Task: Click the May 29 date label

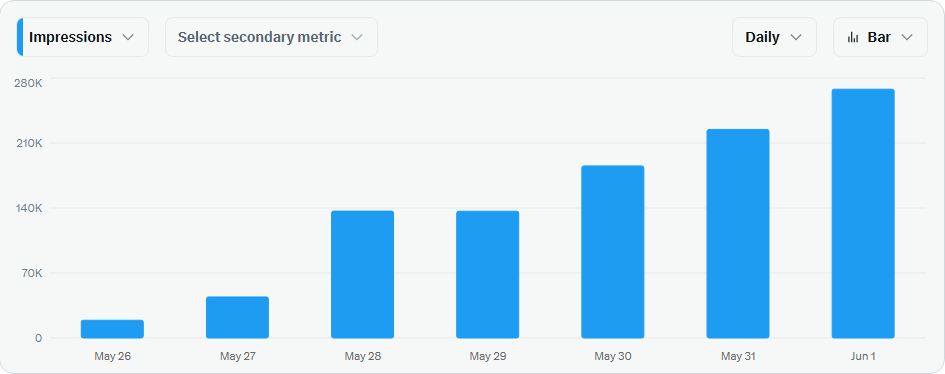Action: pyautogui.click(x=488, y=357)
